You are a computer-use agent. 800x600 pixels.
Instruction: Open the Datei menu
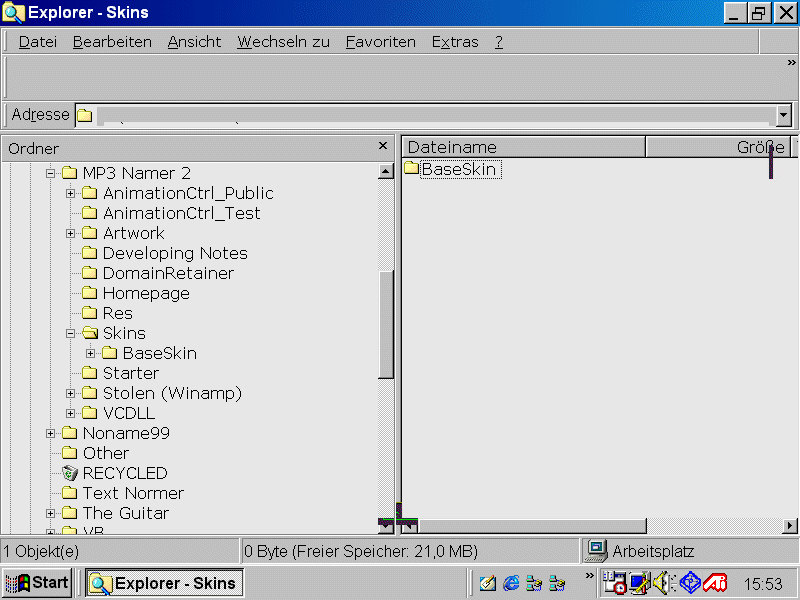[x=38, y=42]
